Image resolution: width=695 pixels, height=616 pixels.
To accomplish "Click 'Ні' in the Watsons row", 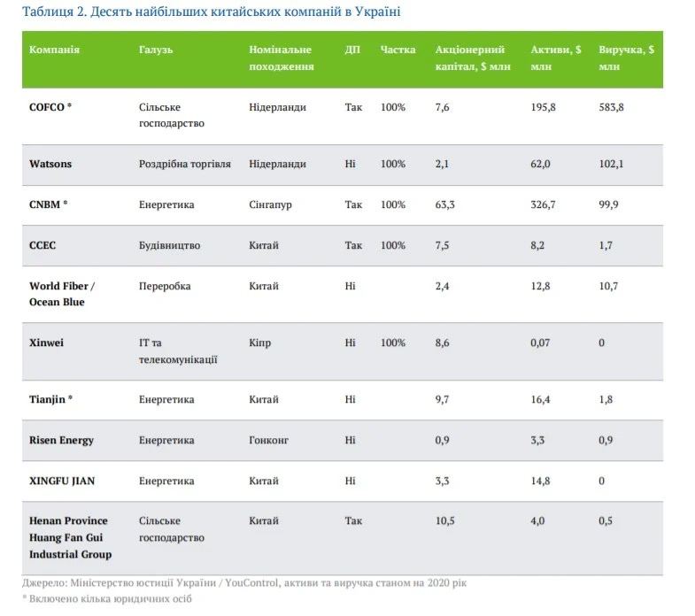I will point(350,164).
